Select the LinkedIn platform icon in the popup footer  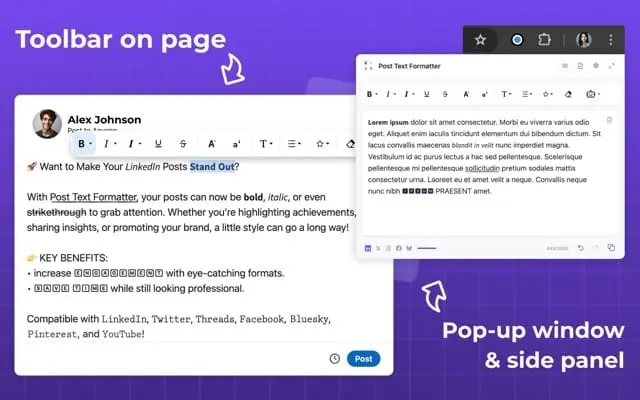(368, 248)
